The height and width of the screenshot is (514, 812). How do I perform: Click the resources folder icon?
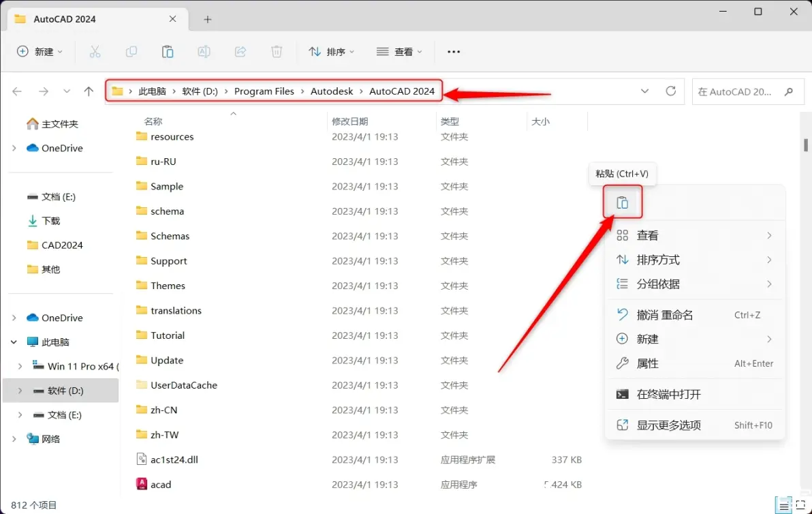point(142,136)
